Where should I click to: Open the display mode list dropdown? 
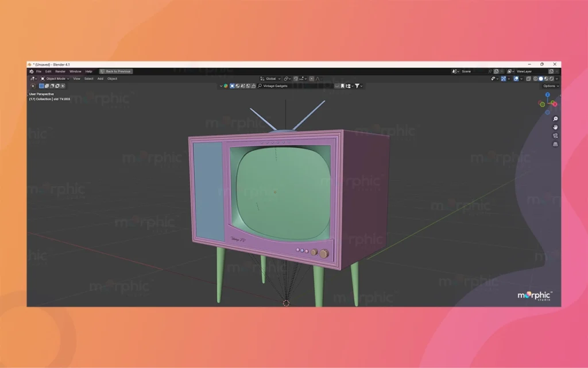pyautogui.click(x=350, y=86)
